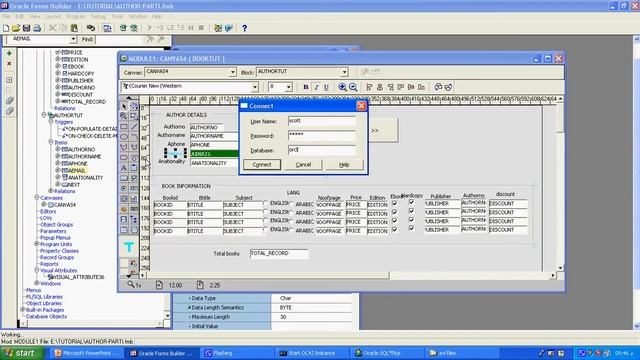Click the User Name field in Connect dialog

click(x=322, y=121)
